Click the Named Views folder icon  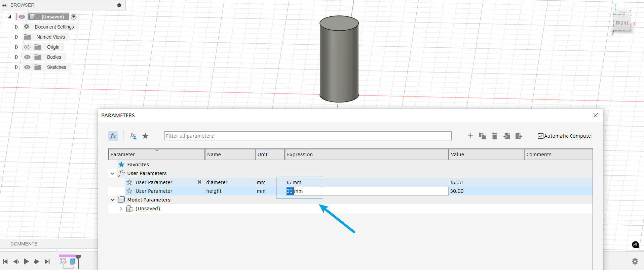[28, 37]
